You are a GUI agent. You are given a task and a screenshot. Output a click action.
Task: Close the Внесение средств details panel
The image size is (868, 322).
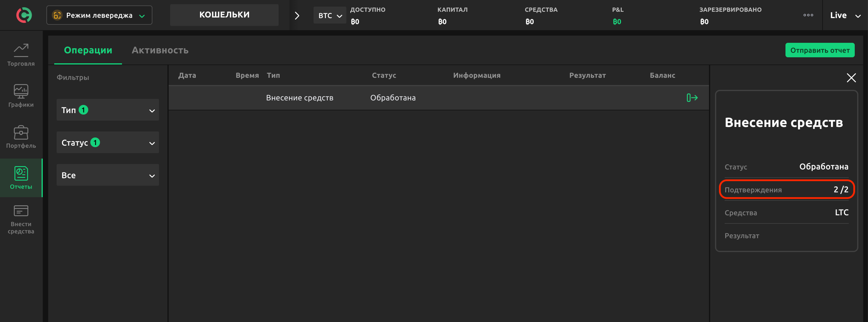(x=851, y=78)
